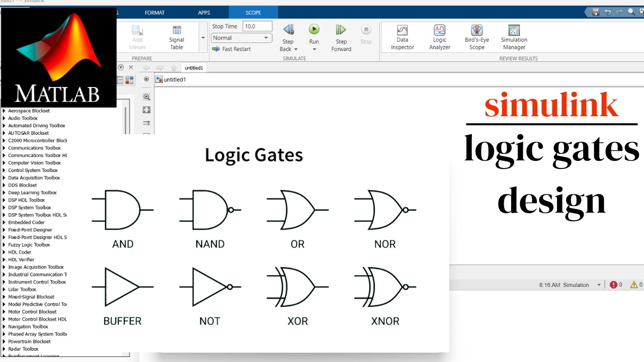Expand the Prepare gallery dropdown arrow

click(x=203, y=38)
